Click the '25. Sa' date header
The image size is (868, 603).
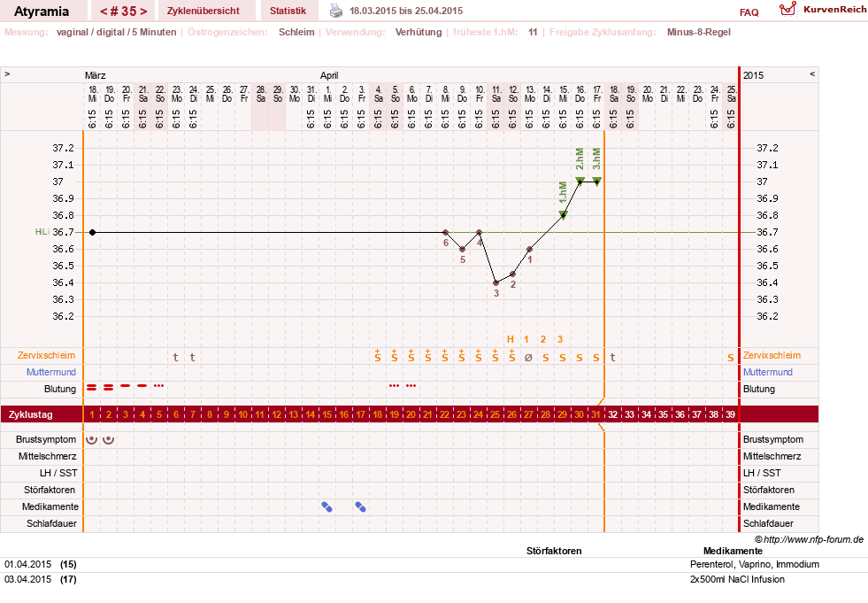click(x=731, y=94)
